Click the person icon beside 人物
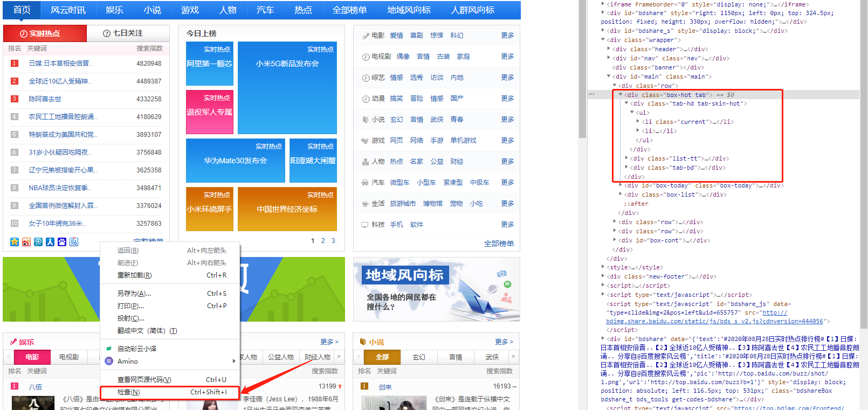The image size is (868, 410). click(x=366, y=162)
